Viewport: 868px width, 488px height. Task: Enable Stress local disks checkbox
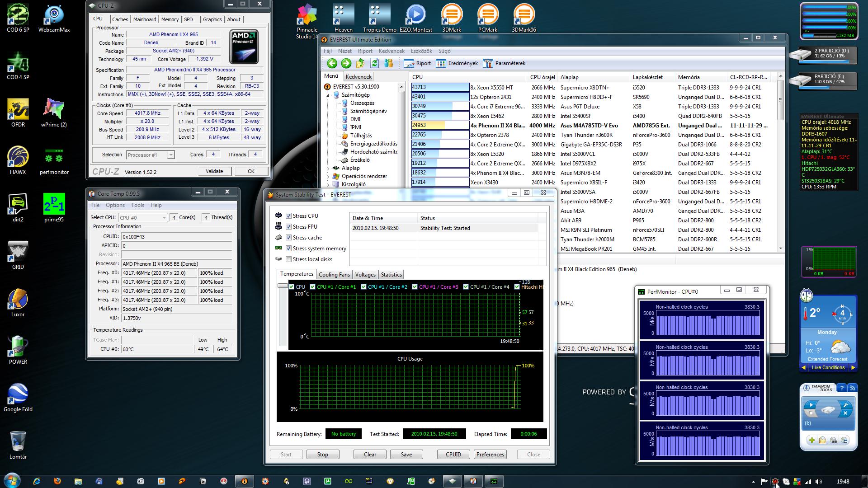pos(288,259)
